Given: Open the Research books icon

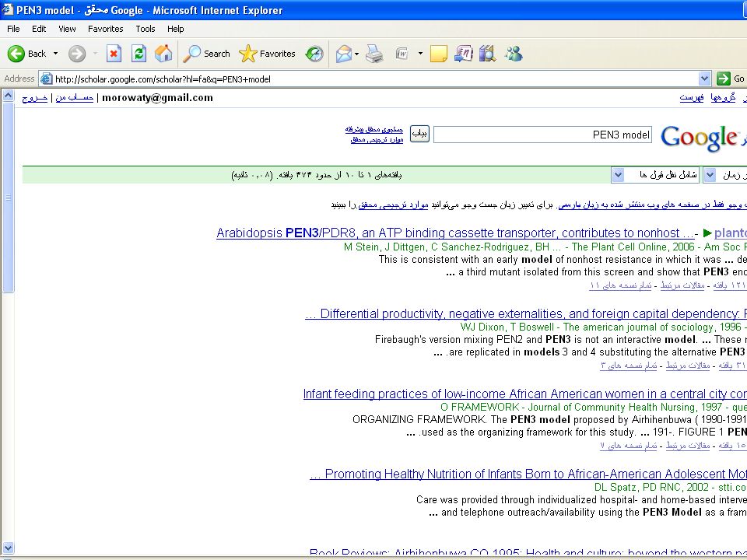Looking at the screenshot, I should 487,54.
